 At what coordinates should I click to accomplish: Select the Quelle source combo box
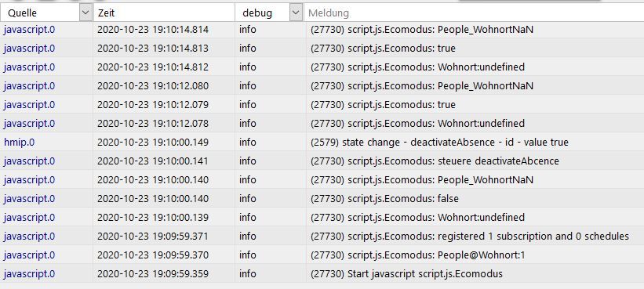[x=46, y=13]
